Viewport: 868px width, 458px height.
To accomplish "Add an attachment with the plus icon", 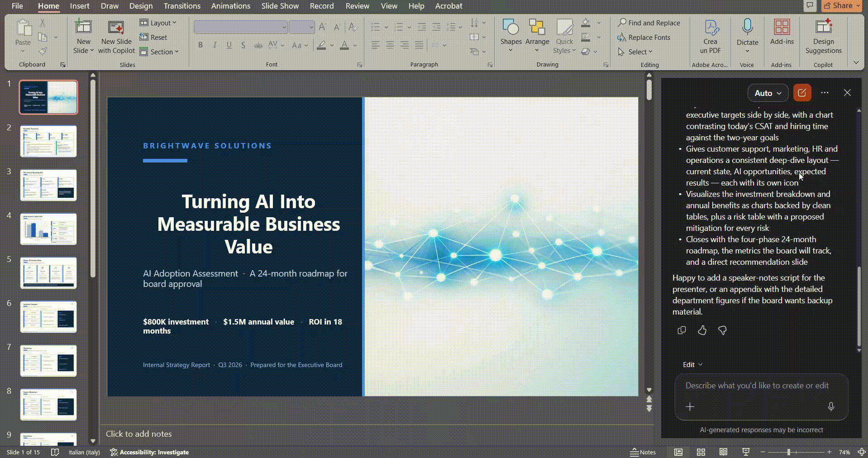I will (x=690, y=406).
